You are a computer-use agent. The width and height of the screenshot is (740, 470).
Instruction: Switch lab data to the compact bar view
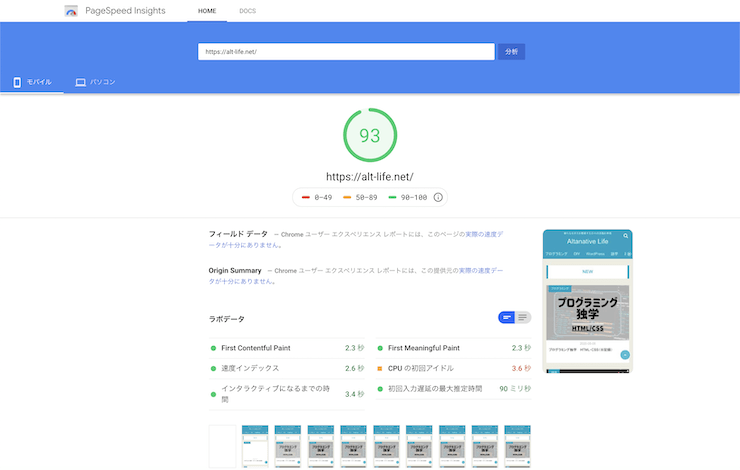507,317
